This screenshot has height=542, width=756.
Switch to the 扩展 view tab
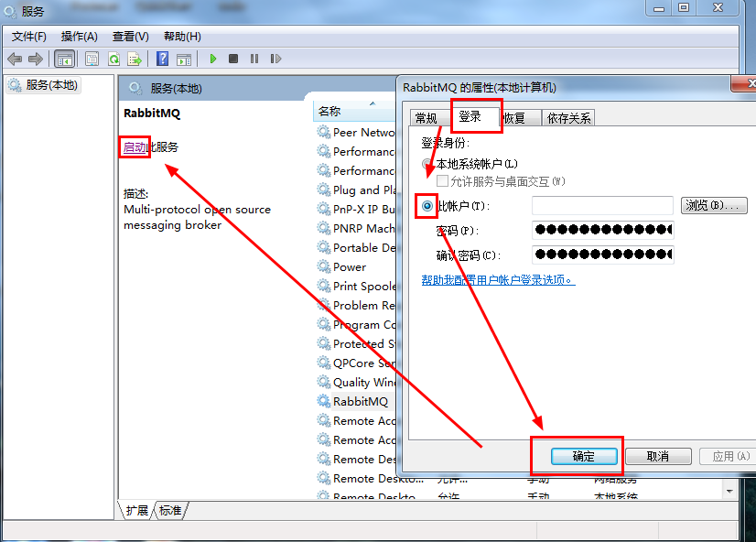coord(137,511)
